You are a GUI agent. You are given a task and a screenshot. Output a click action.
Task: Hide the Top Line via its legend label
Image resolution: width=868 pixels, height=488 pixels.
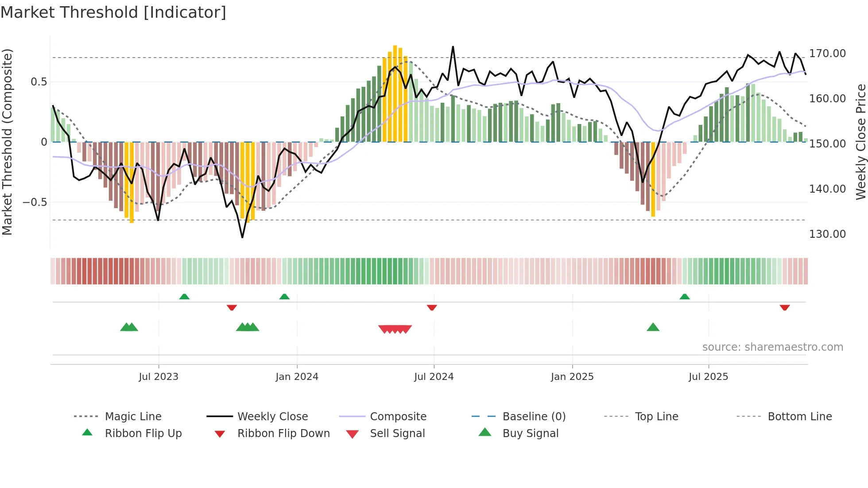click(x=656, y=417)
